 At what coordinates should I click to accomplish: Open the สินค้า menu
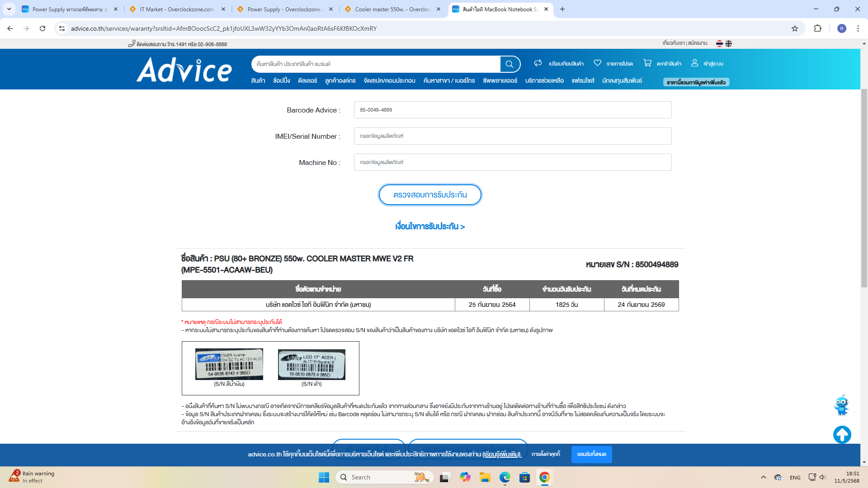258,80
